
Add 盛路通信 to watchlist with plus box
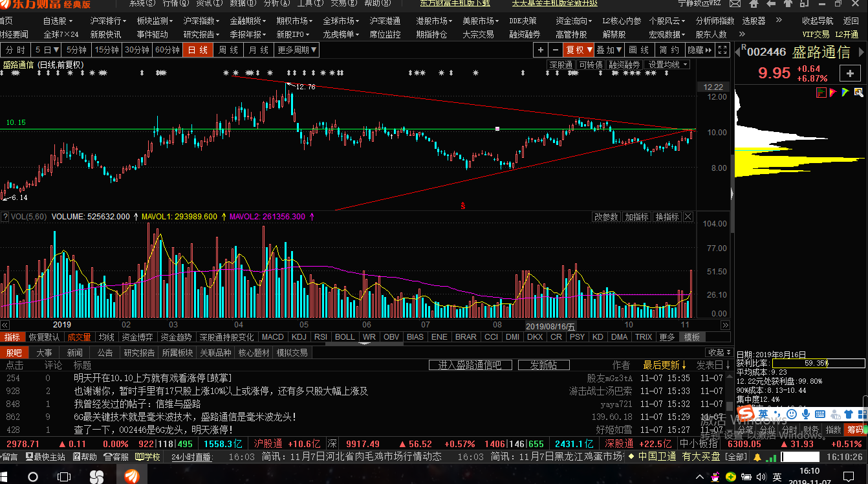click(x=850, y=73)
